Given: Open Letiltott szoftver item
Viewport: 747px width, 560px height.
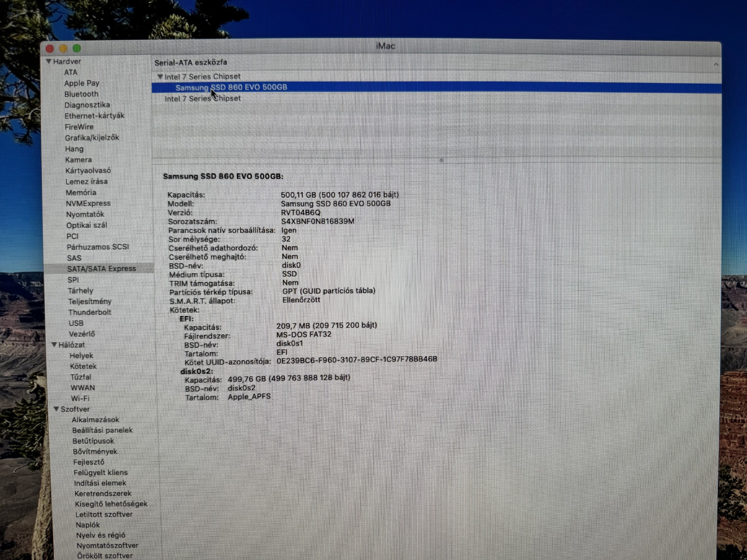Looking at the screenshot, I should 104,514.
